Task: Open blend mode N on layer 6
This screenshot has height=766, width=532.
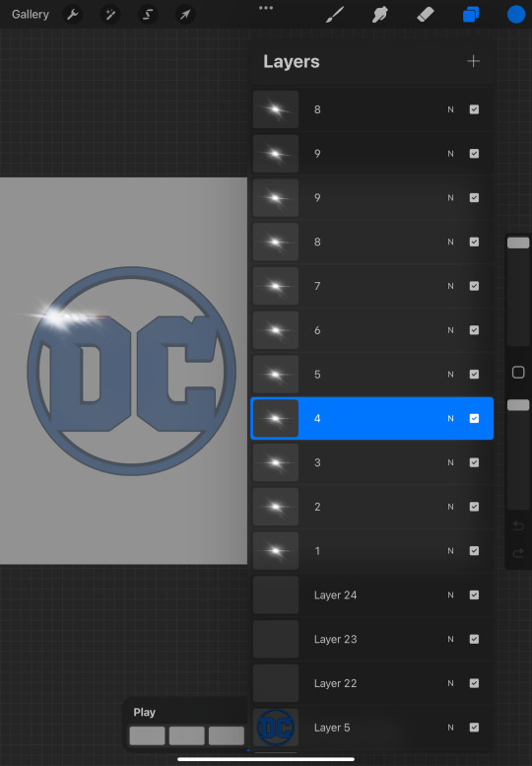Action: (x=450, y=330)
